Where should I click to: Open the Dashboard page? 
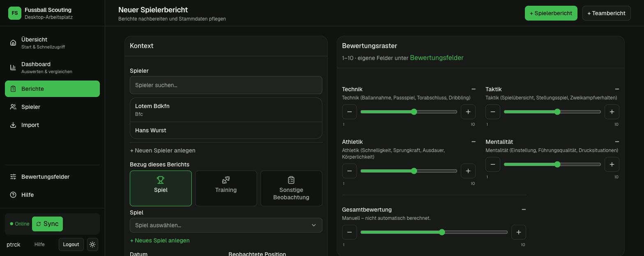[52, 67]
